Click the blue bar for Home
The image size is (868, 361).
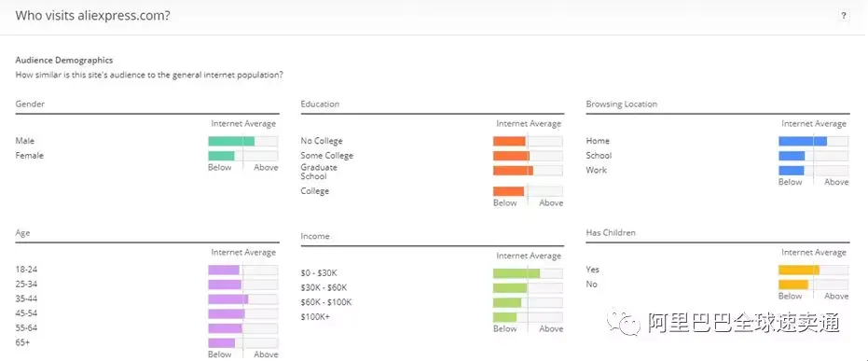pyautogui.click(x=803, y=141)
